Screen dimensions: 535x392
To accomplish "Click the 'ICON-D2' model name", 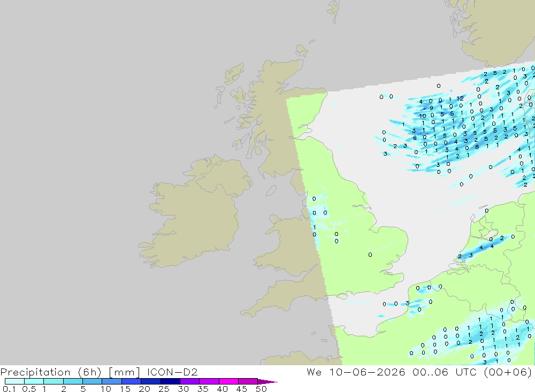I will 172,372.
